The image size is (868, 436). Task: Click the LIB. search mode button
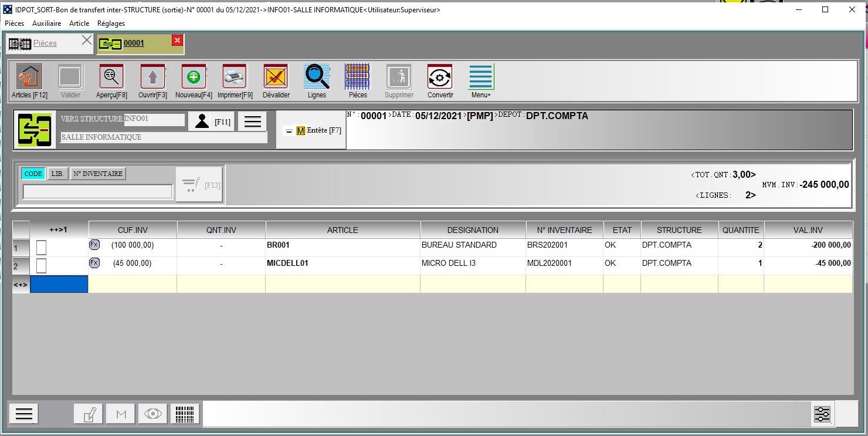pyautogui.click(x=57, y=174)
